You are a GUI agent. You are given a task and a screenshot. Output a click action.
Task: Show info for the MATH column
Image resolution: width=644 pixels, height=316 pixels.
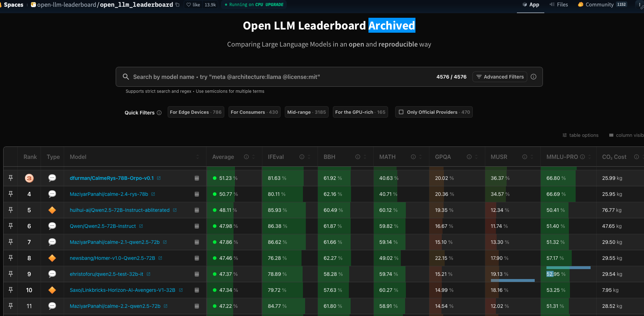(413, 157)
